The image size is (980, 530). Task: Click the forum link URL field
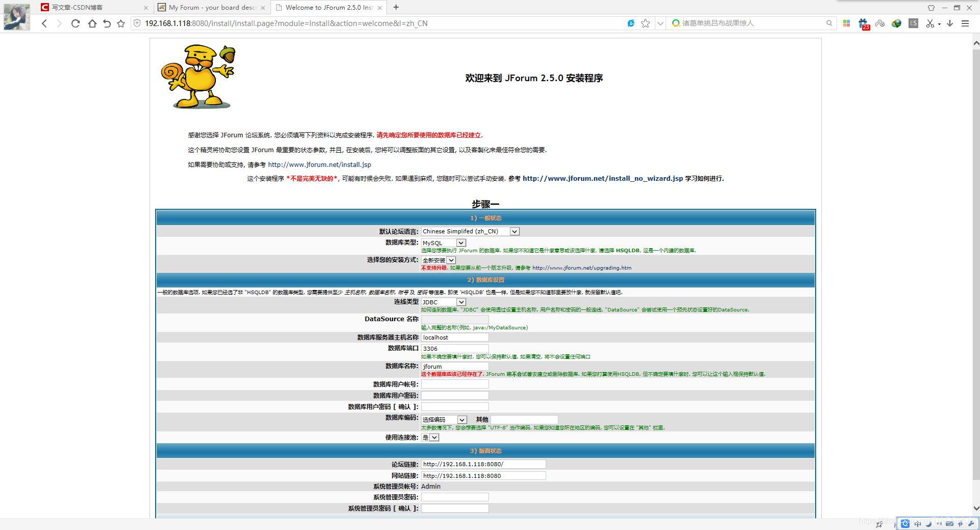click(483, 464)
